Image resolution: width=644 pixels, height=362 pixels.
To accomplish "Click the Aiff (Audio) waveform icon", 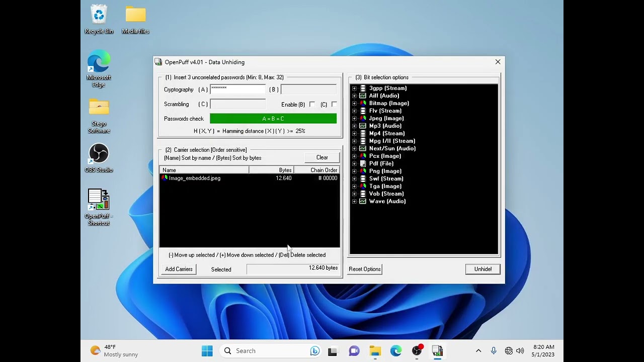I will click(363, 96).
